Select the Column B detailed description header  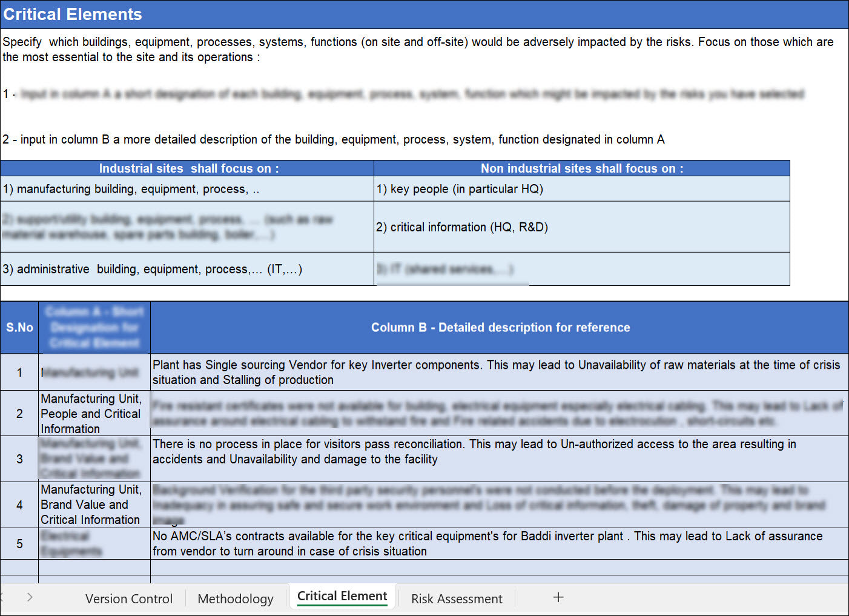[x=500, y=328]
